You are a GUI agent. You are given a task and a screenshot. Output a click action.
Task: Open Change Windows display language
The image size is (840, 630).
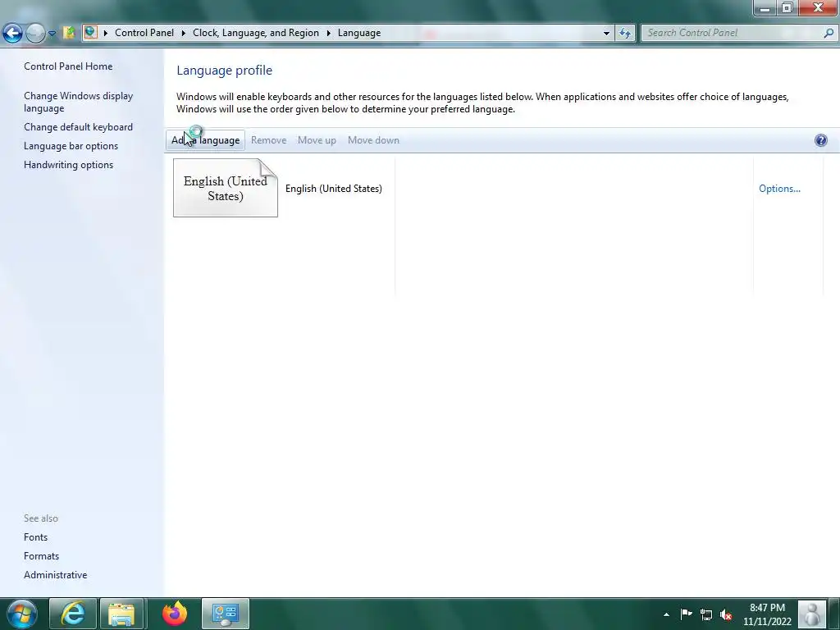click(x=78, y=102)
